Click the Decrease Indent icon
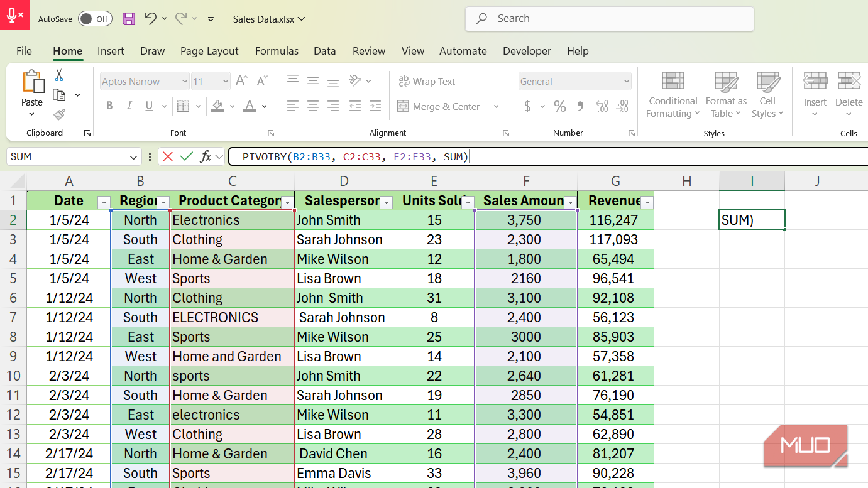The width and height of the screenshot is (868, 488). pos(355,106)
